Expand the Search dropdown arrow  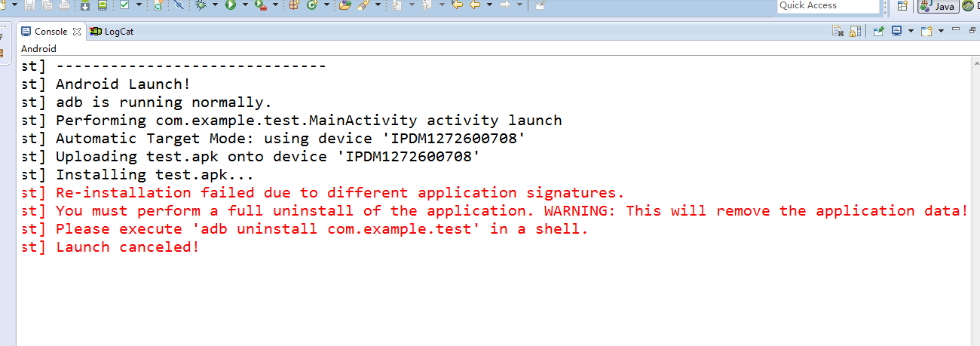[x=378, y=5]
